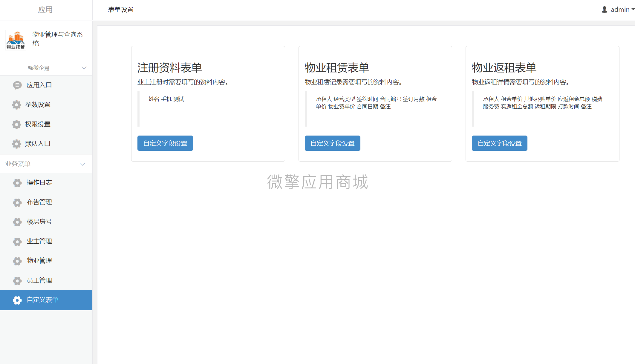The height and width of the screenshot is (364, 635).
Task: Click the gear icon next to 物业管理
Action: 17,261
